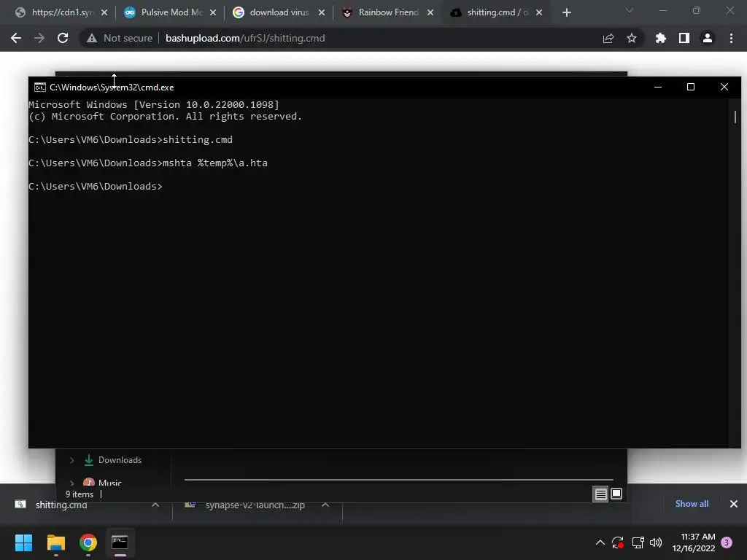Click Command Prompt taskbar icon
This screenshot has width=747, height=560.
coord(120,542)
